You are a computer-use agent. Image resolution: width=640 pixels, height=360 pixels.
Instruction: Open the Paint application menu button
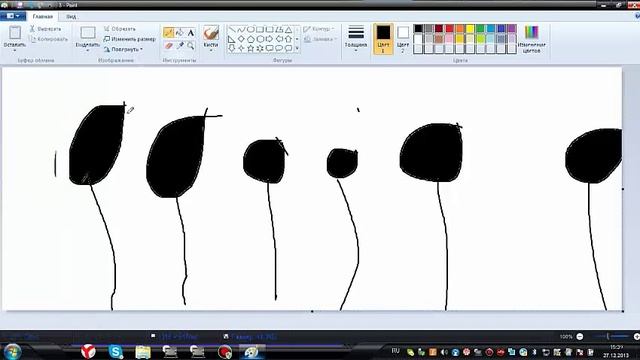13,16
